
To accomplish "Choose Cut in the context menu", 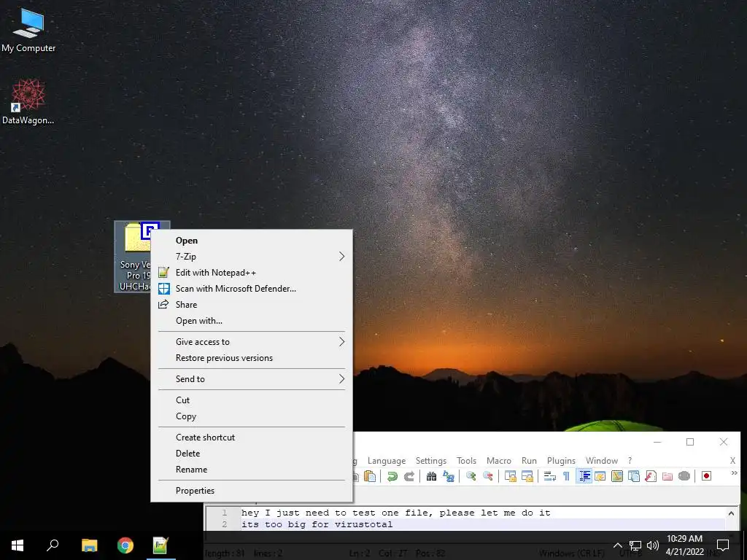I will [x=252, y=400].
